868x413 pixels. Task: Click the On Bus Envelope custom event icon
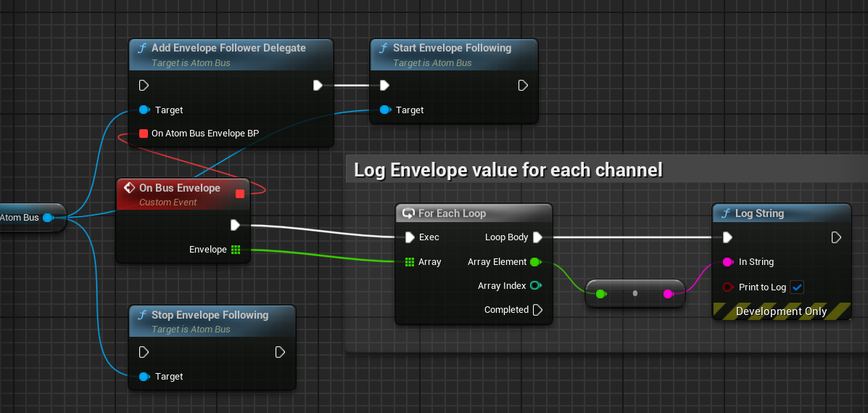pos(129,188)
